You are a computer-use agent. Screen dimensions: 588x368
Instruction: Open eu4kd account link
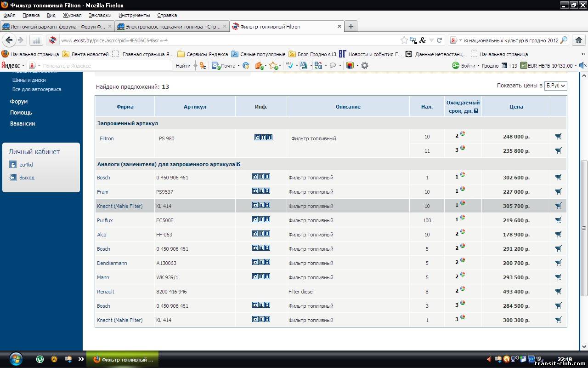pos(26,165)
